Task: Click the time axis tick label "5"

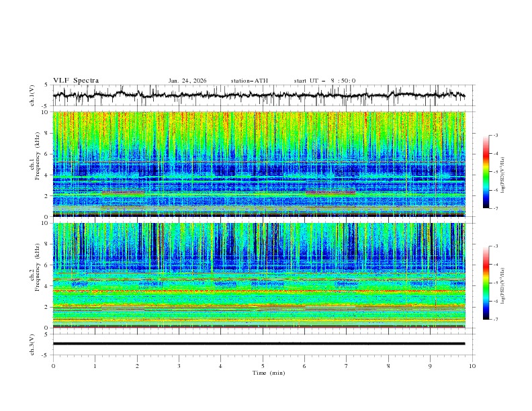Action: point(263,366)
